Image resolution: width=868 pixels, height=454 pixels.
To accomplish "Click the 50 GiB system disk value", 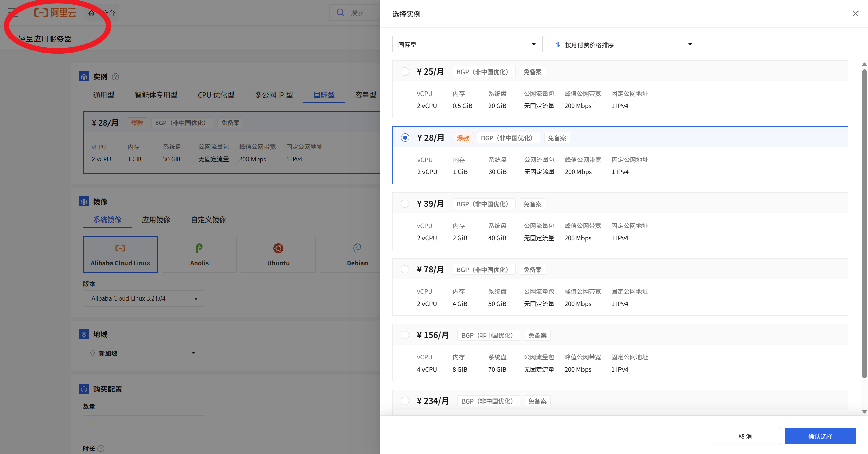I will click(497, 304).
